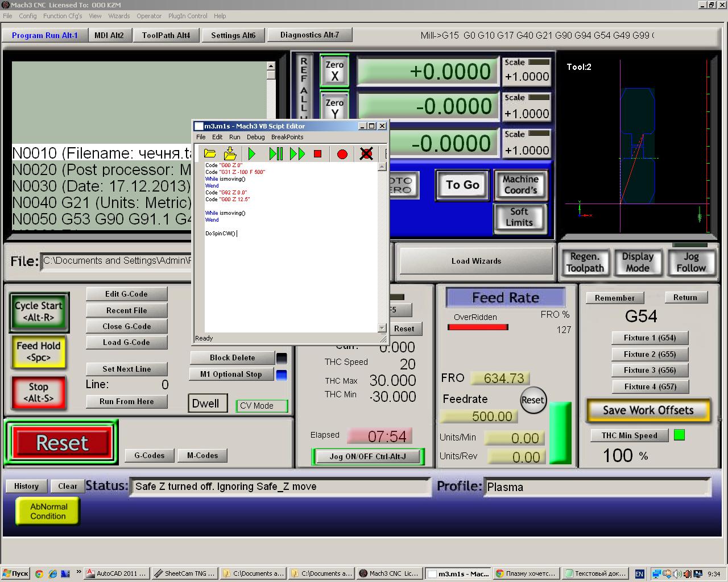Image resolution: width=728 pixels, height=582 pixels.
Task: Run the script with the green play icon
Action: [252, 153]
